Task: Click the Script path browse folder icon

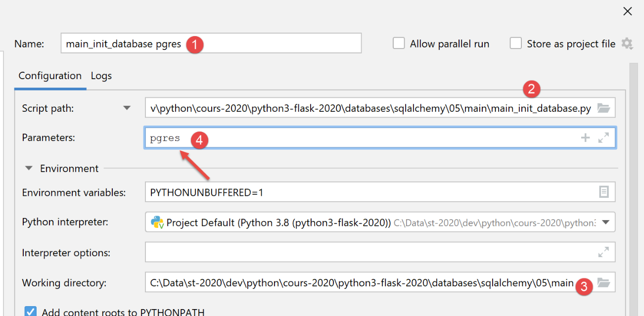Action: [603, 108]
